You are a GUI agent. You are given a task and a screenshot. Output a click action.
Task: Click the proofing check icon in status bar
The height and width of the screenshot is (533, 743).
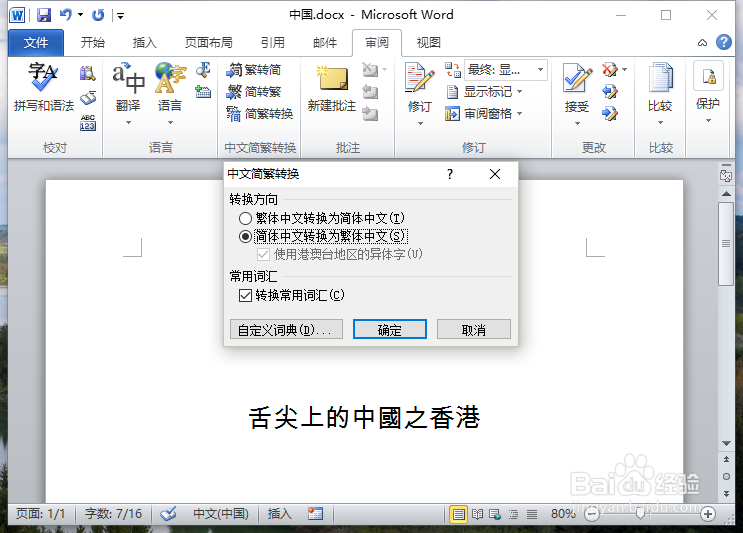coord(168,514)
